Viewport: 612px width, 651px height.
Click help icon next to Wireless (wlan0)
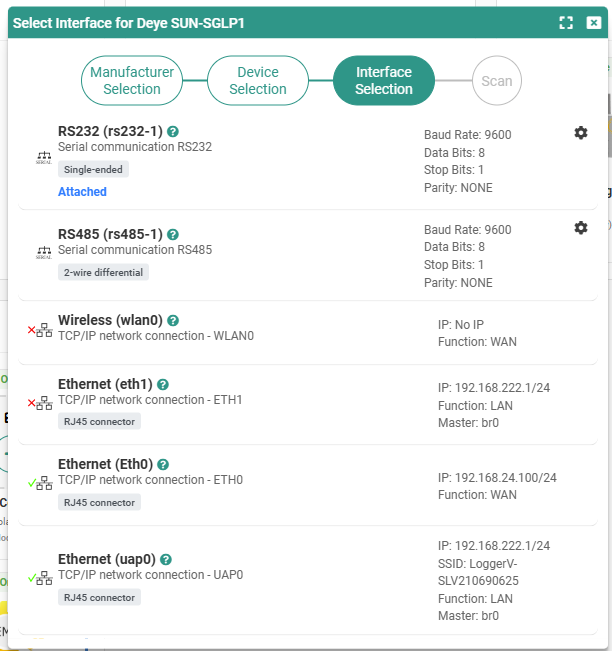(x=173, y=321)
